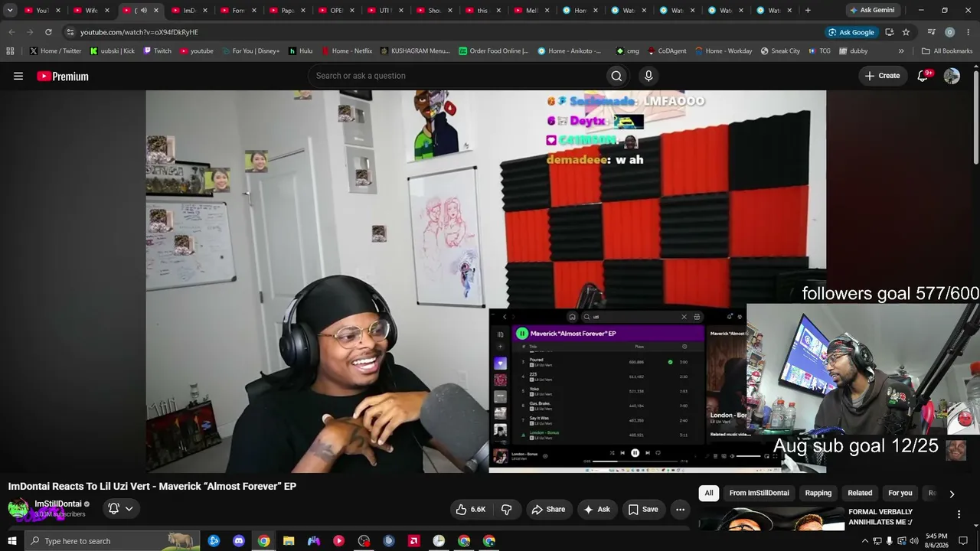This screenshot has width=980, height=551.
Task: Open the ImStillDontai channel name link
Action: click(x=58, y=504)
